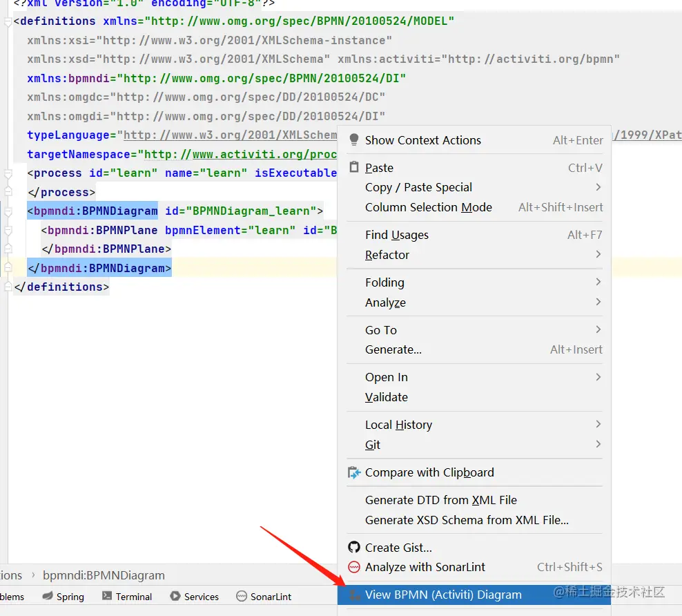Click the xmlns:activiti namespace attribute
The height and width of the screenshot is (616, 682).
tap(478, 59)
